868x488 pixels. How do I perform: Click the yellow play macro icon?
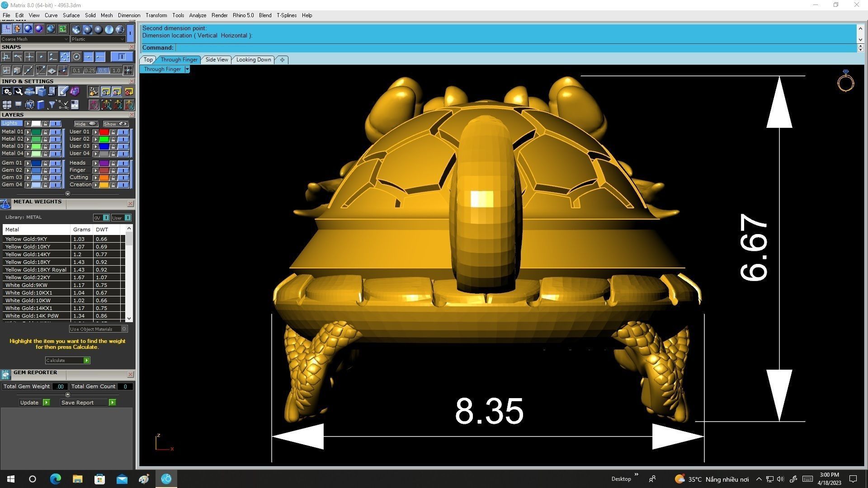tap(106, 92)
